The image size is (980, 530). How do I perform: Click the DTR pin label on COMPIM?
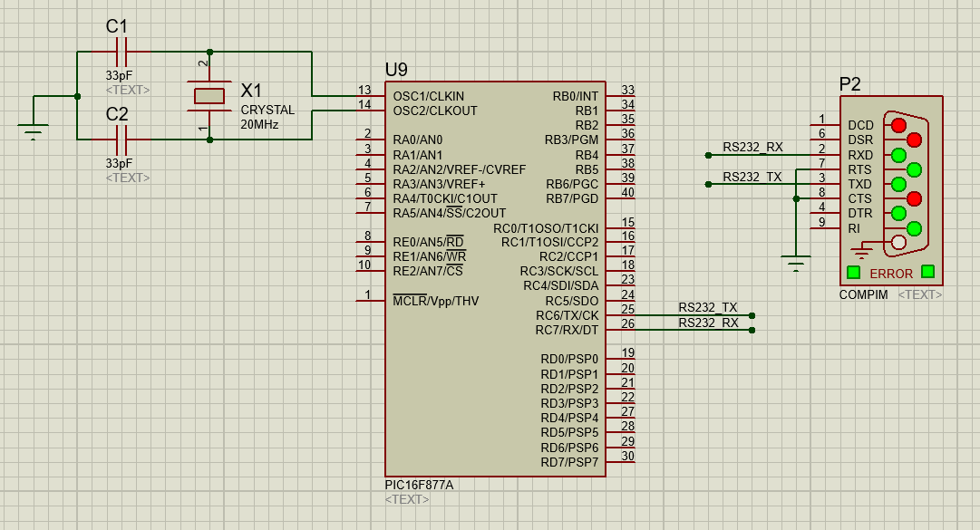tap(860, 214)
